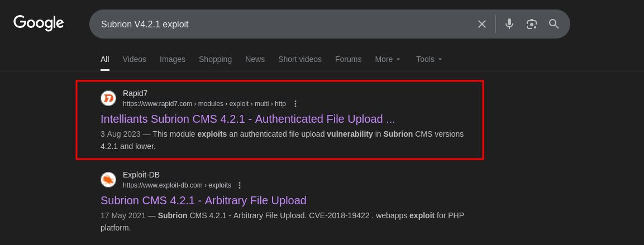Screen dimensions: 644x245
Task: Go to the Forums tab
Action: (348, 59)
